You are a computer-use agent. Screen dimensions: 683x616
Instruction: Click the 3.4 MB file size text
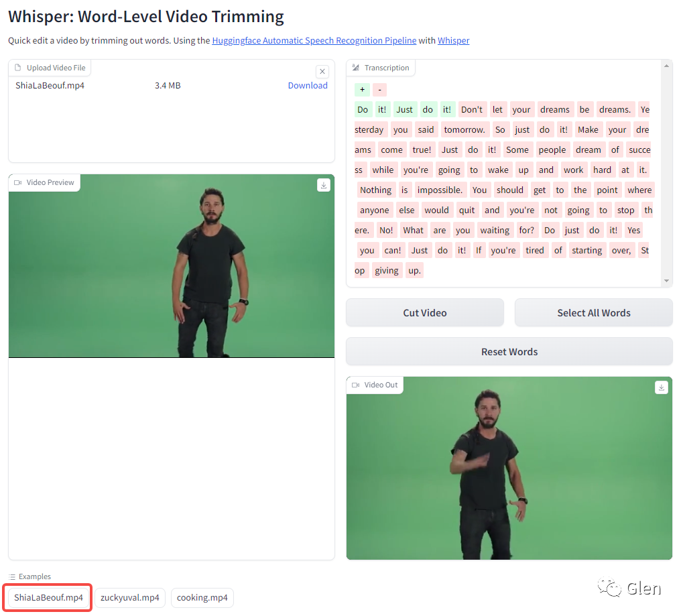[168, 85]
